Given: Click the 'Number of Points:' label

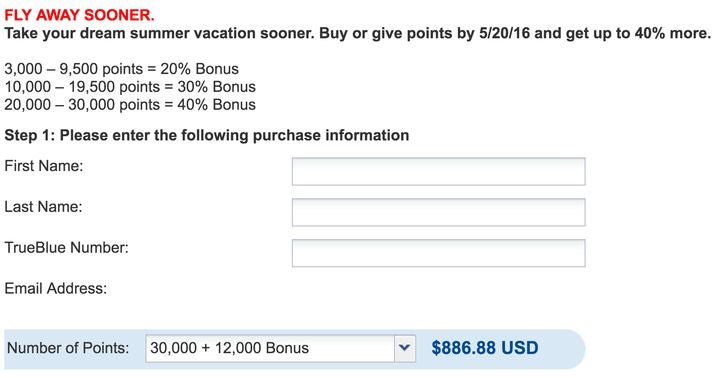Looking at the screenshot, I should pyautogui.click(x=68, y=348).
